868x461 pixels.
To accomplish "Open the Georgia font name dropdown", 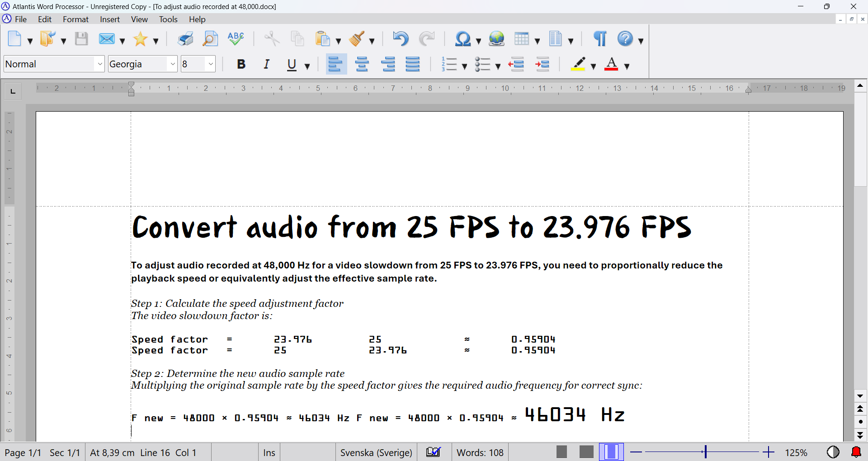I will (x=172, y=64).
